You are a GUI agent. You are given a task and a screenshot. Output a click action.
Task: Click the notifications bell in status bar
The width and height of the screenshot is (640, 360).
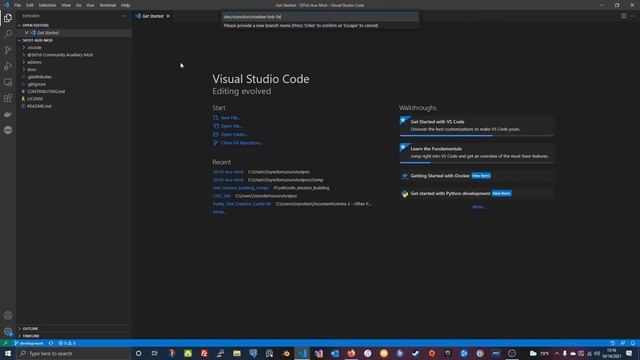pos(633,343)
